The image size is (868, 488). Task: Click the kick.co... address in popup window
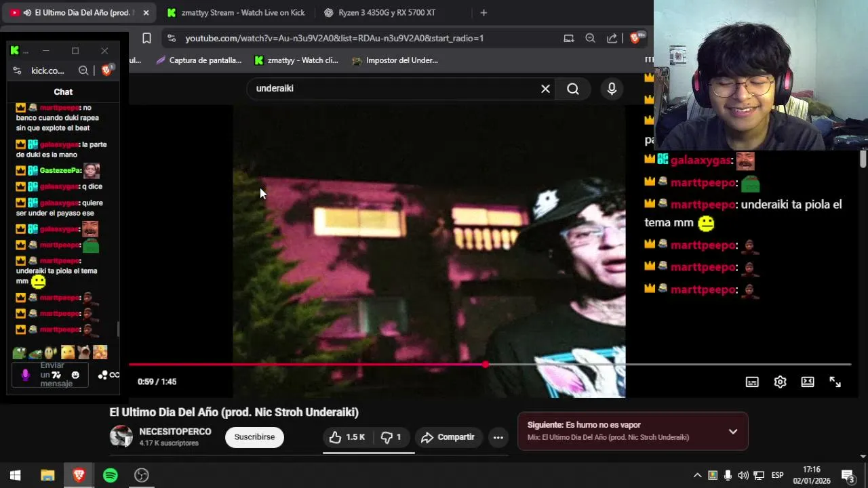47,70
